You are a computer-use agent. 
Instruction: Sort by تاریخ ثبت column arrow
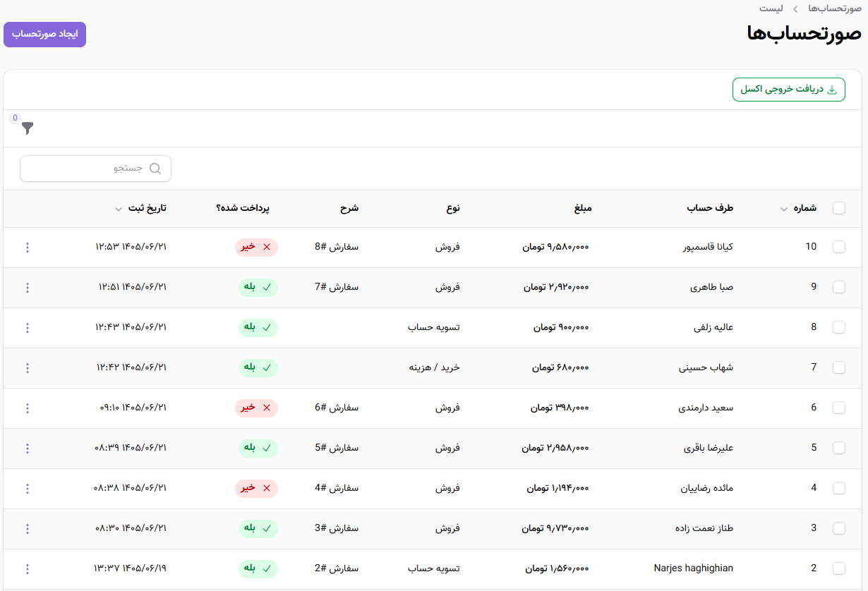[119, 209]
